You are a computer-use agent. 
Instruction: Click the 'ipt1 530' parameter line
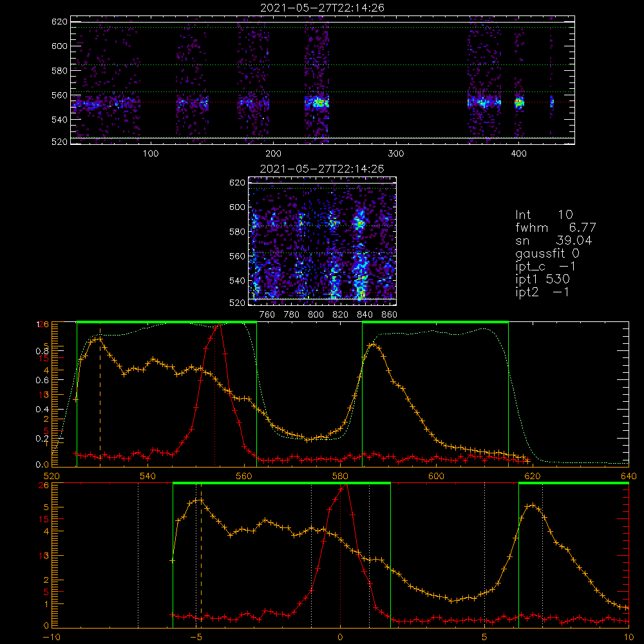pos(542,279)
